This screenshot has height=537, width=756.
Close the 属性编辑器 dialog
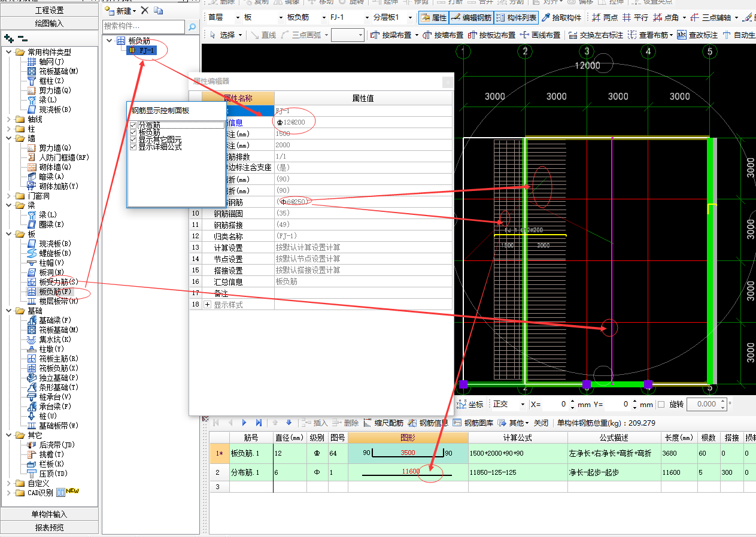447,81
